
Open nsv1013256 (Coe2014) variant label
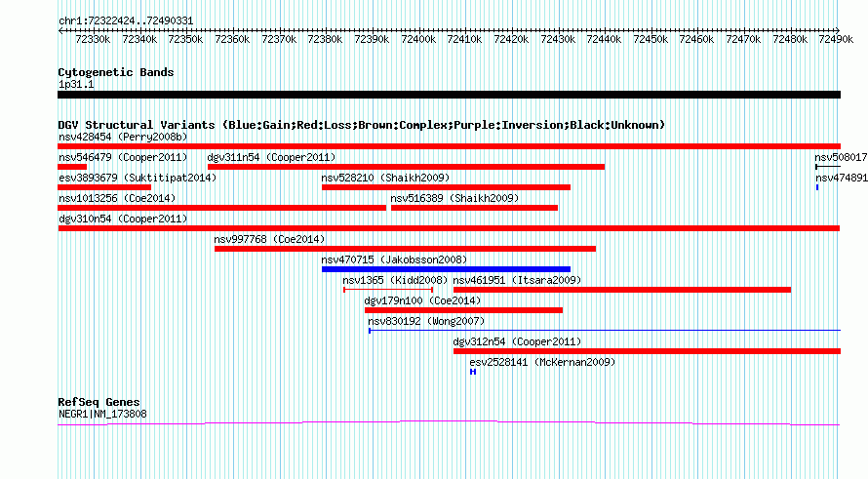[x=117, y=198]
